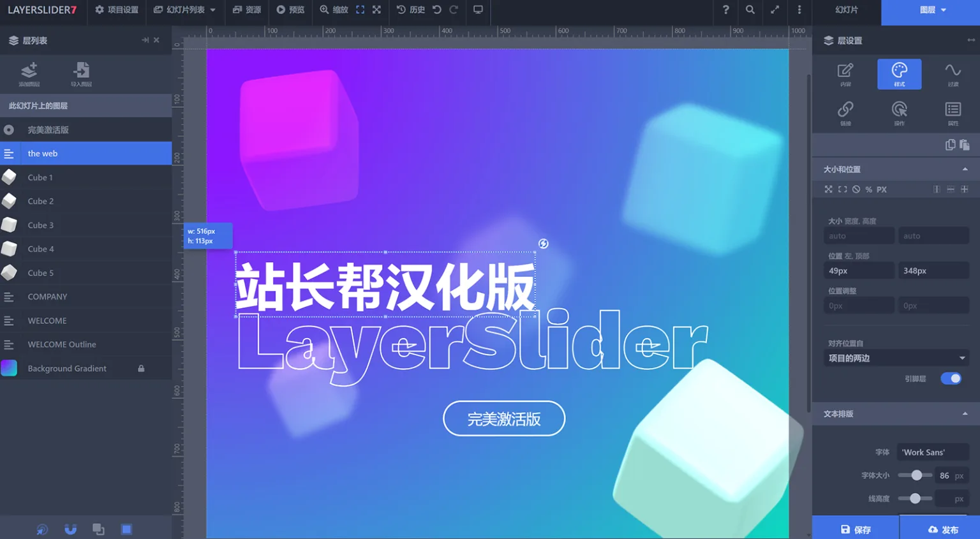This screenshot has height=539, width=980.
Task: Click the 导入图层 import layer icon
Action: tap(81, 74)
